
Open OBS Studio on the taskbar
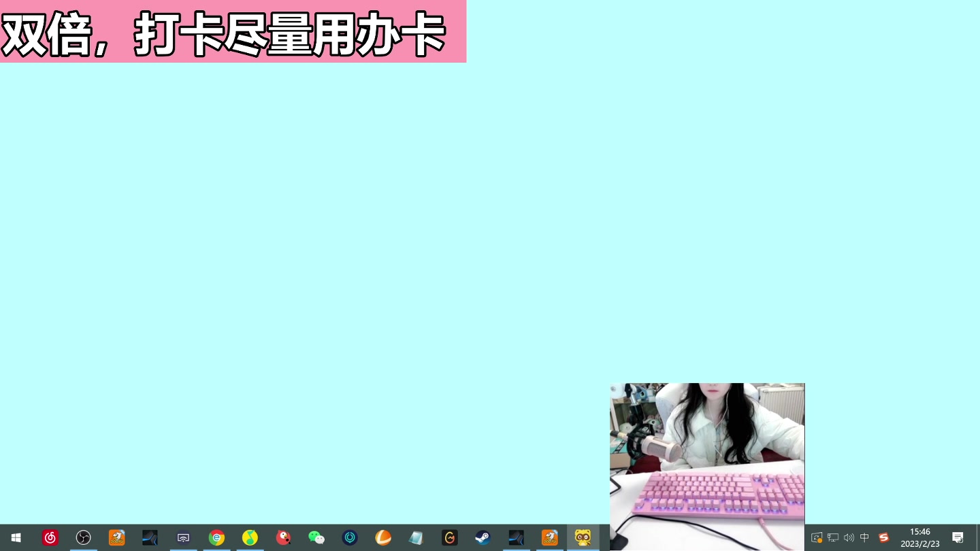tap(83, 537)
